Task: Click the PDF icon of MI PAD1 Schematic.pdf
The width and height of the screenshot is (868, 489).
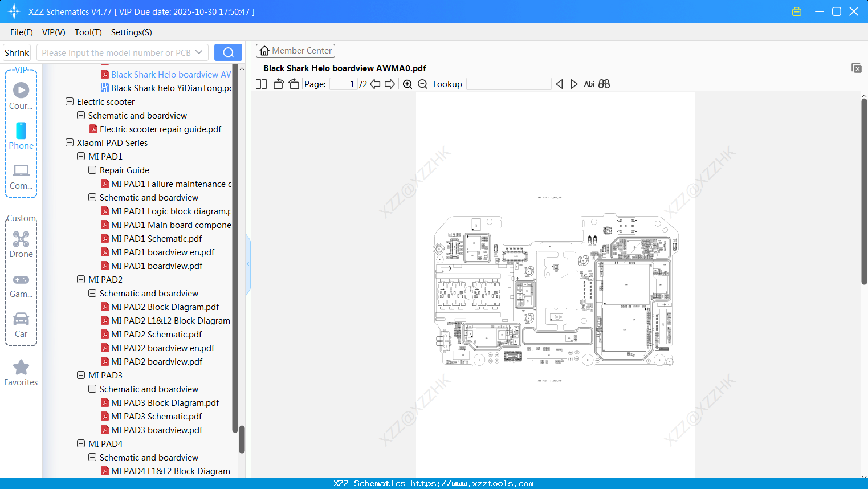Action: [105, 239]
